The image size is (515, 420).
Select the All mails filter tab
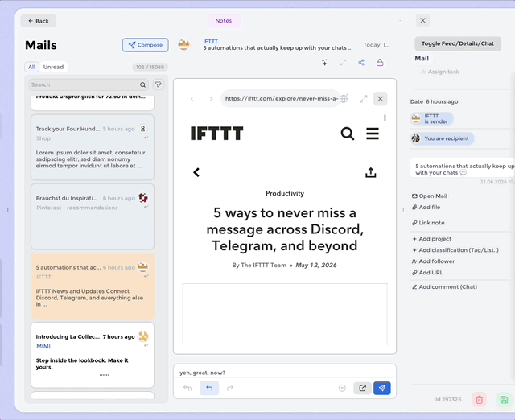[x=31, y=67]
